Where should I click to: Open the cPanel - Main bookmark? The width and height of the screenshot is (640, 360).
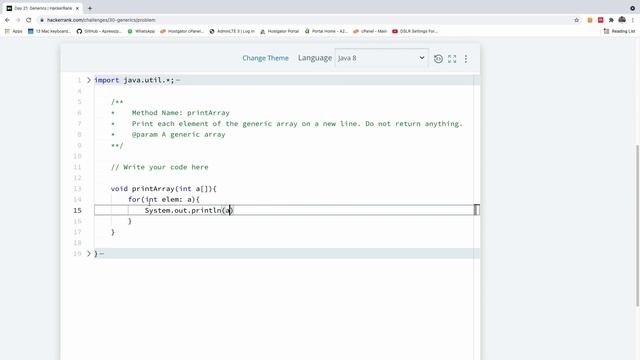click(x=370, y=31)
